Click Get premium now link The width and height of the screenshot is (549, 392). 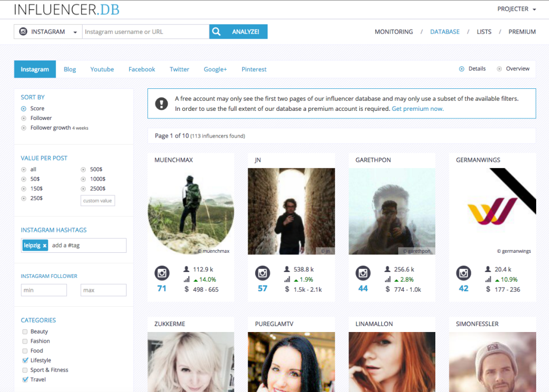point(417,109)
